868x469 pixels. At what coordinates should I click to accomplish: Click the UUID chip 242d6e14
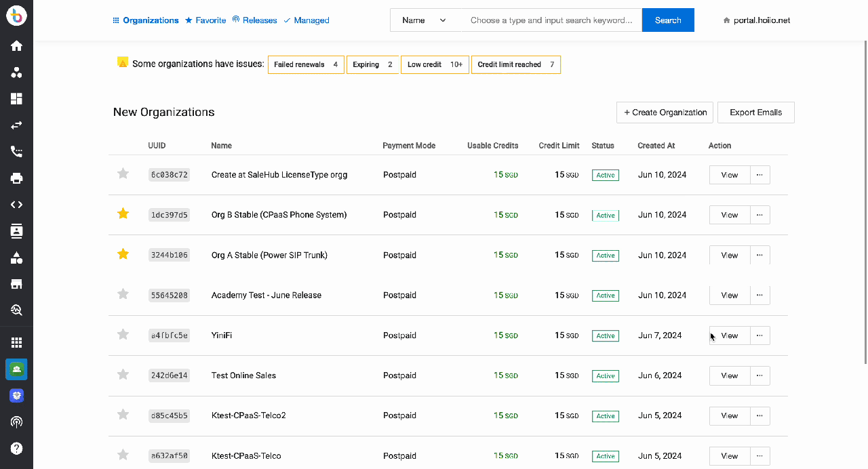coord(170,375)
